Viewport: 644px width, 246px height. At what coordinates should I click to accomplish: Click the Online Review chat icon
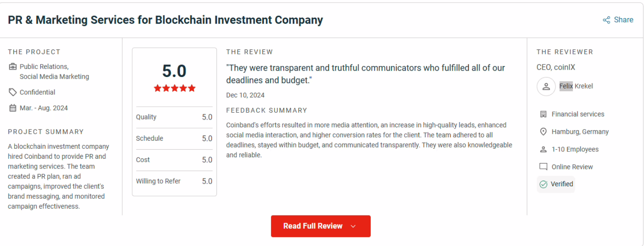click(543, 167)
